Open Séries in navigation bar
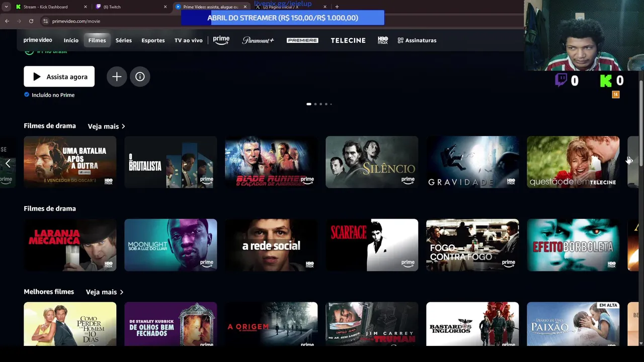This screenshot has width=644, height=362. click(x=123, y=40)
